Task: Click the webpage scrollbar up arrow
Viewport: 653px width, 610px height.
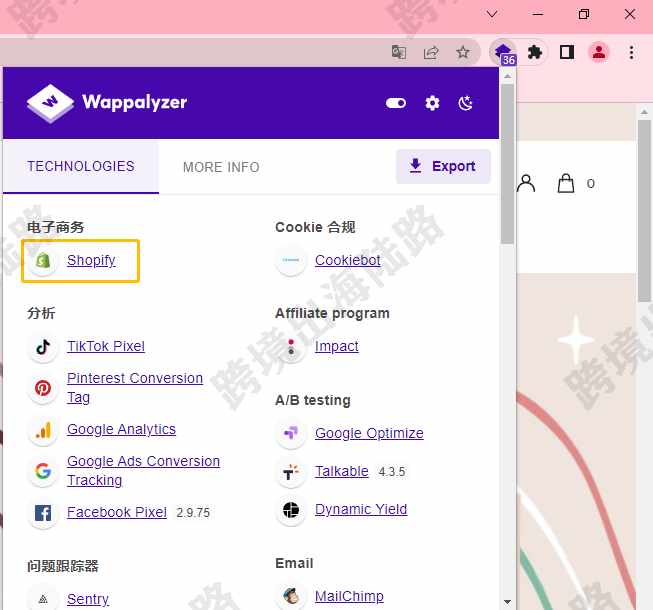Action: (644, 112)
